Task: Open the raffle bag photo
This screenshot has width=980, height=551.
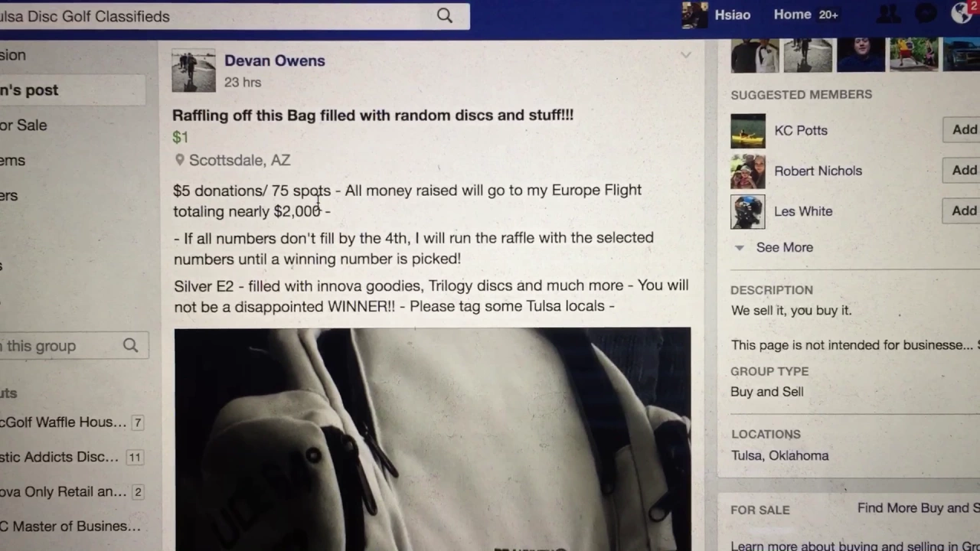Action: [432, 439]
